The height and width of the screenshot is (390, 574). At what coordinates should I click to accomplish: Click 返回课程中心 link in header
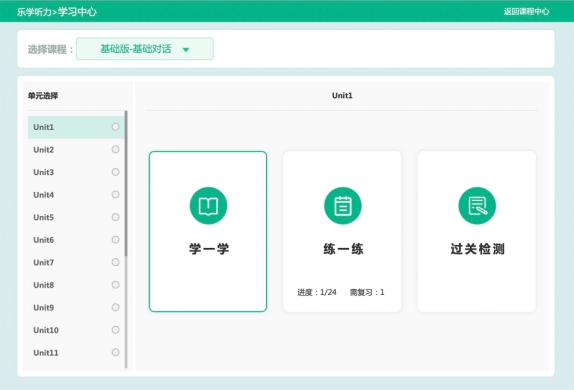click(x=526, y=11)
